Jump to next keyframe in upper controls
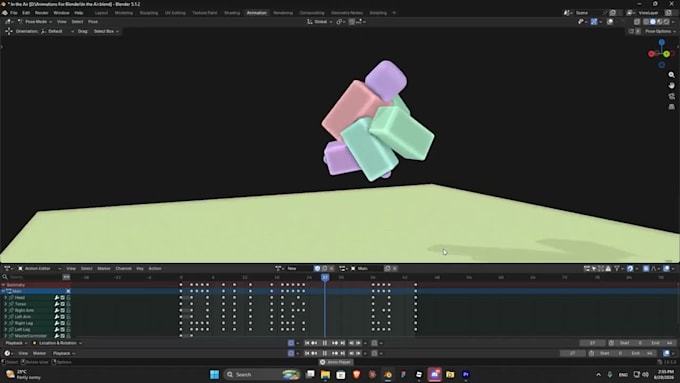The width and height of the screenshot is (680, 383). point(335,343)
